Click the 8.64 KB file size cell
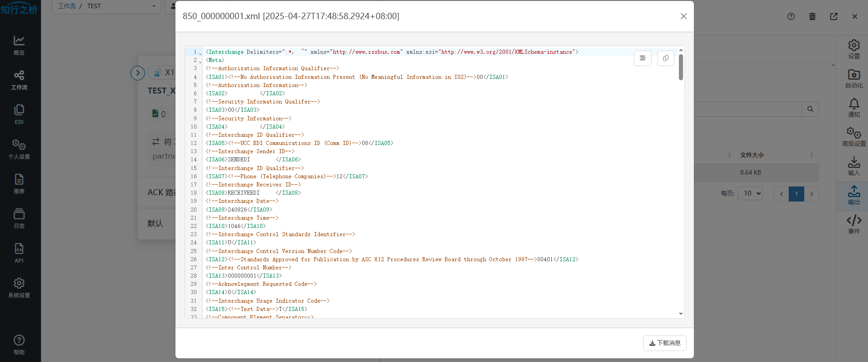Viewport: 868px width, 362px height. (x=750, y=172)
